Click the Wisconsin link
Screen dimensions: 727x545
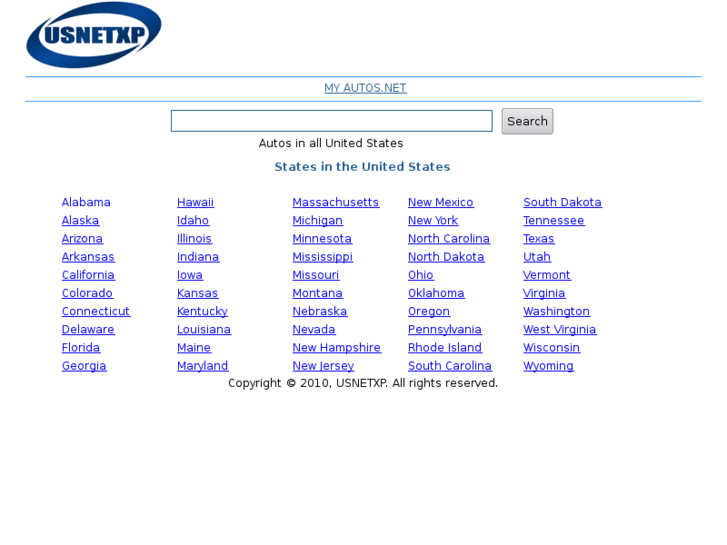pyautogui.click(x=552, y=347)
